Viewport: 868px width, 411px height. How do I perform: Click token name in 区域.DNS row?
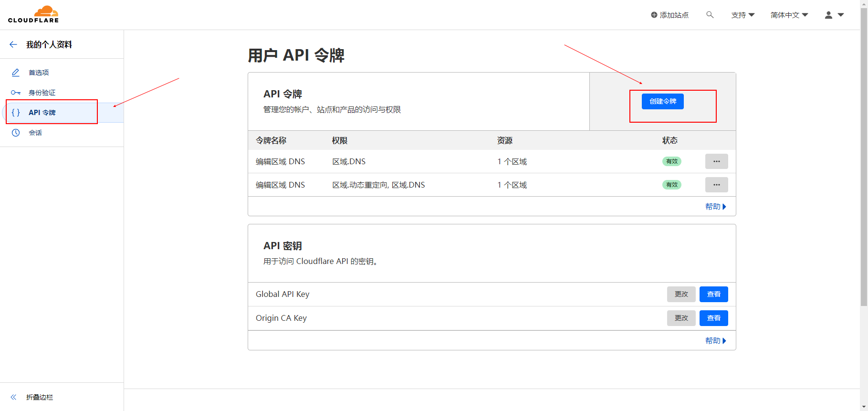click(280, 161)
